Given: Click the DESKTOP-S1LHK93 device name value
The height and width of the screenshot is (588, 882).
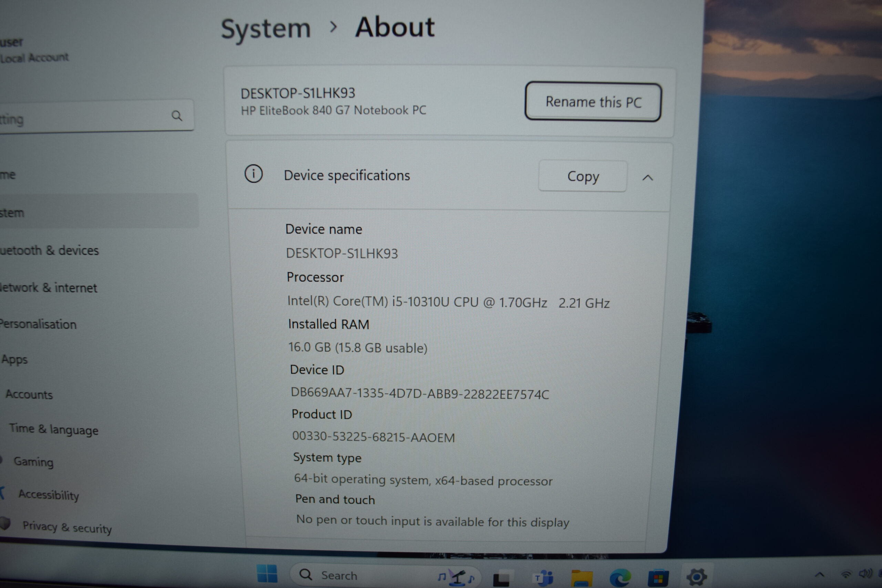Looking at the screenshot, I should point(342,254).
